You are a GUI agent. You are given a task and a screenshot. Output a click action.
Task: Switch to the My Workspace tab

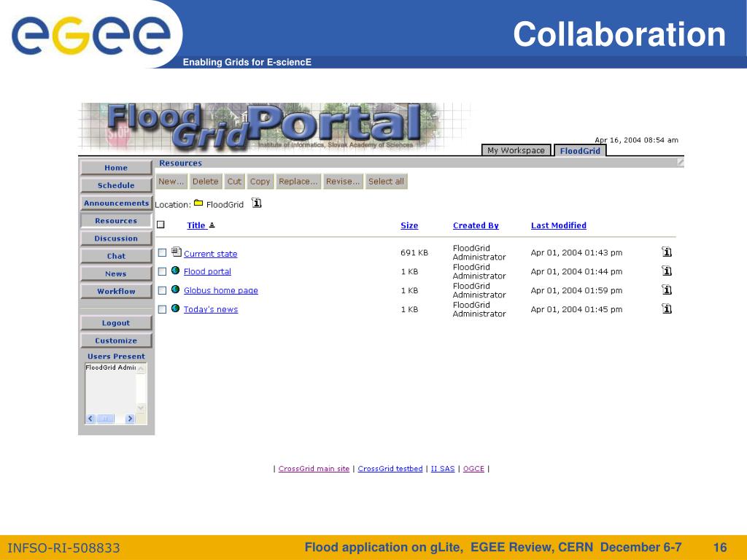[x=516, y=150]
